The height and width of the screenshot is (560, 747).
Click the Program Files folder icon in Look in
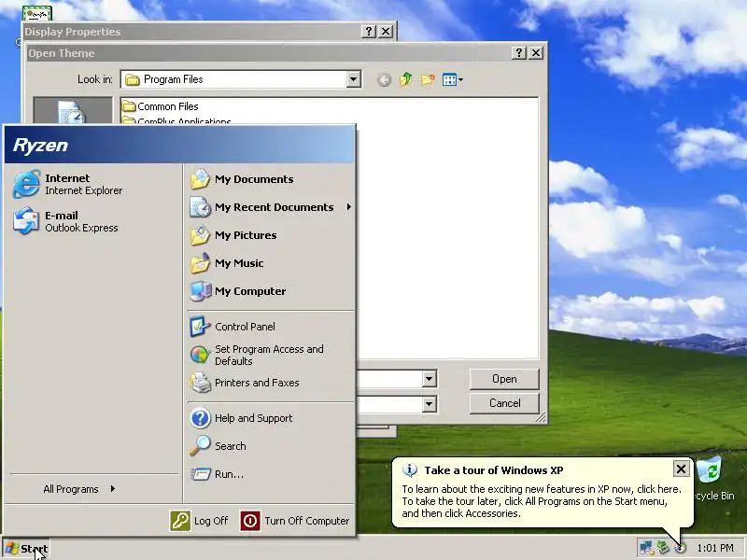132,79
